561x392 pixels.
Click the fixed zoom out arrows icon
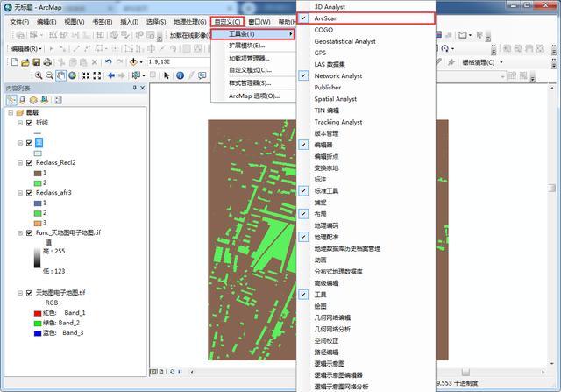(97, 75)
